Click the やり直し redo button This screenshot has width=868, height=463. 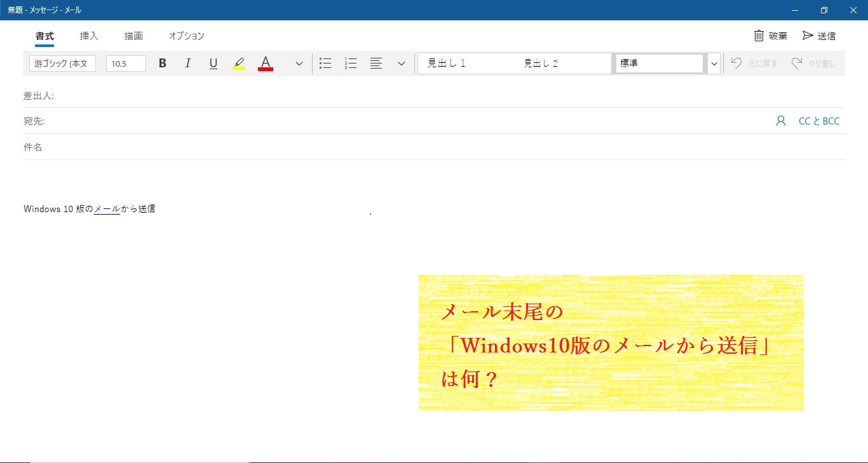813,64
